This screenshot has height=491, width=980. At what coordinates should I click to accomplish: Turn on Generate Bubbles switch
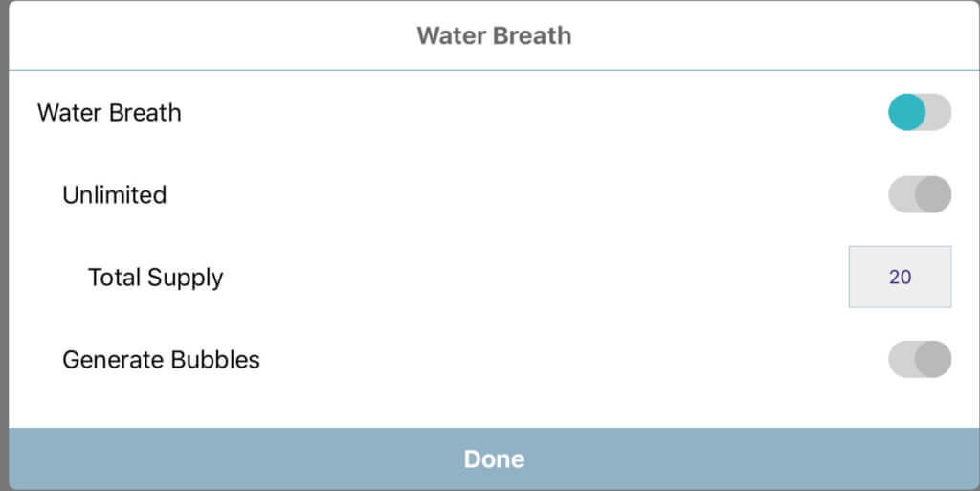click(x=919, y=360)
